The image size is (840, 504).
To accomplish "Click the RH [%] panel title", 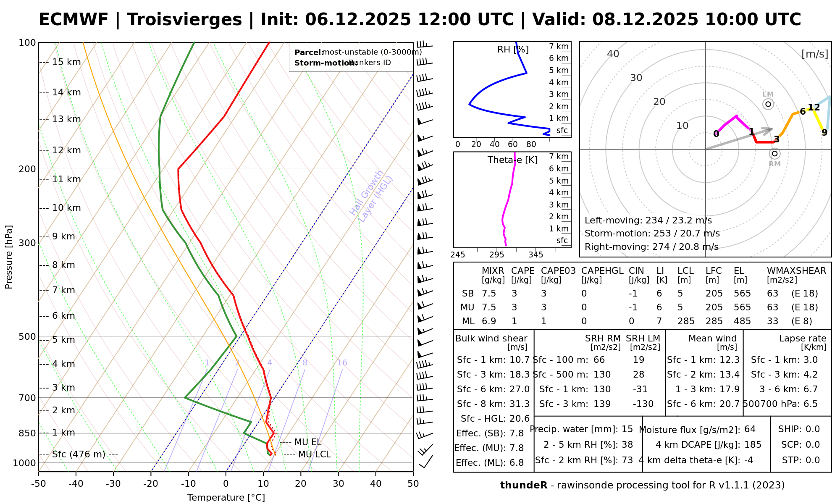I will (x=513, y=50).
